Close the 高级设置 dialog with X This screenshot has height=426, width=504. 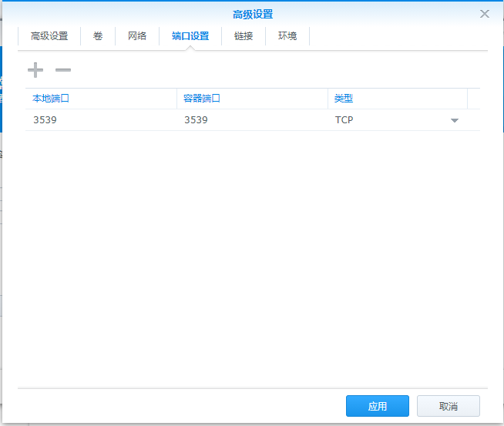(485, 14)
